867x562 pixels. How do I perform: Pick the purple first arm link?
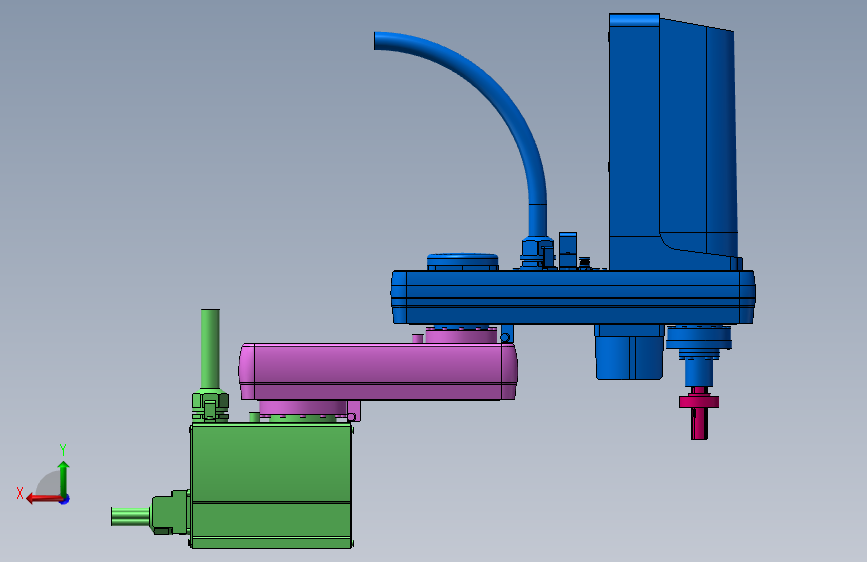tap(378, 371)
